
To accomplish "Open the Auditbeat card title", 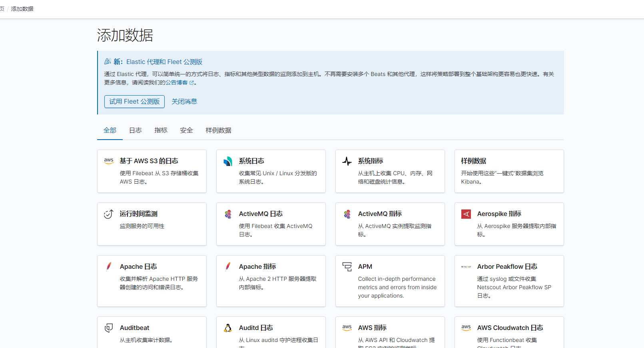I will [x=135, y=328].
